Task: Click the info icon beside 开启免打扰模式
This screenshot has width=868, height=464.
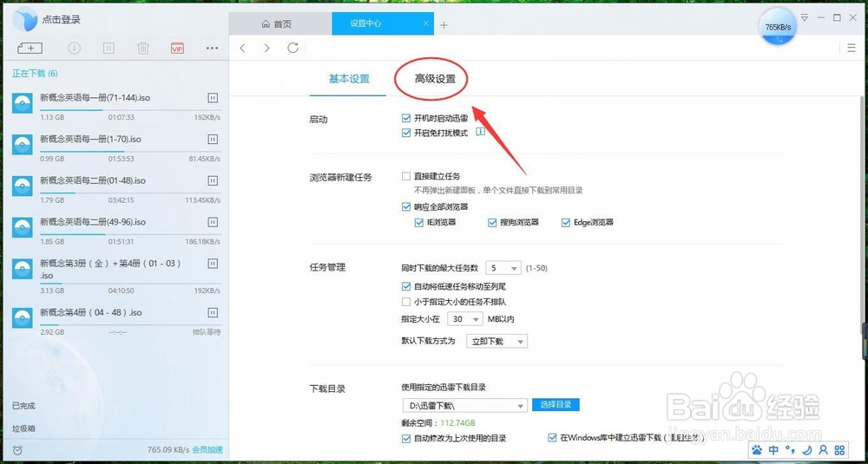Action: coord(481,132)
